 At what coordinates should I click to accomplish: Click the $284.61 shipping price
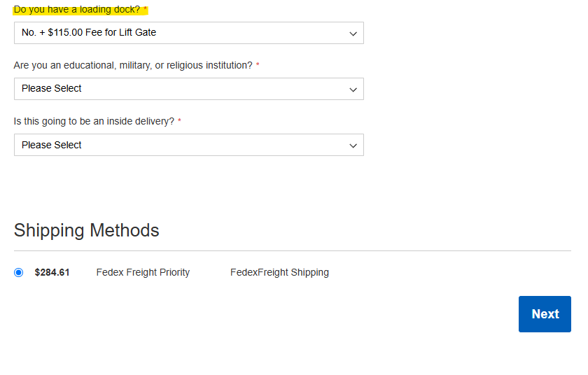pos(52,272)
